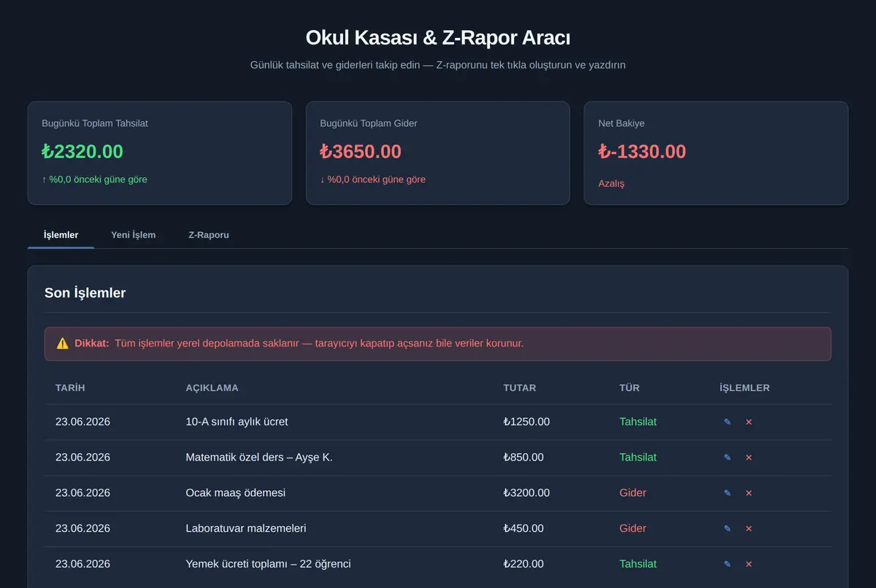Click the Son İşlemler heading
The width and height of the screenshot is (876, 588).
(85, 293)
